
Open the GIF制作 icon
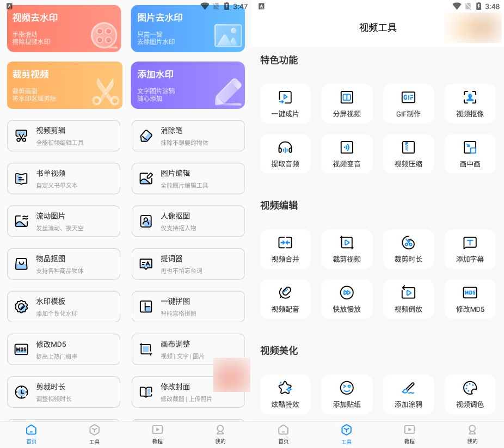(408, 97)
